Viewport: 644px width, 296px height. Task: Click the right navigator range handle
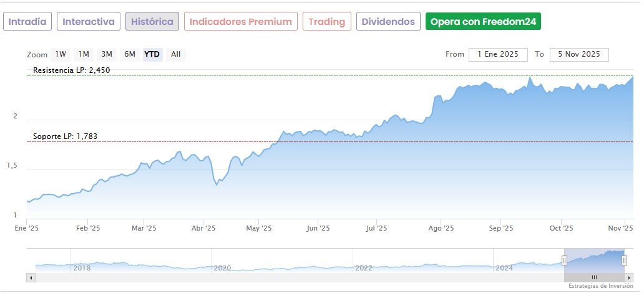pyautogui.click(x=624, y=260)
